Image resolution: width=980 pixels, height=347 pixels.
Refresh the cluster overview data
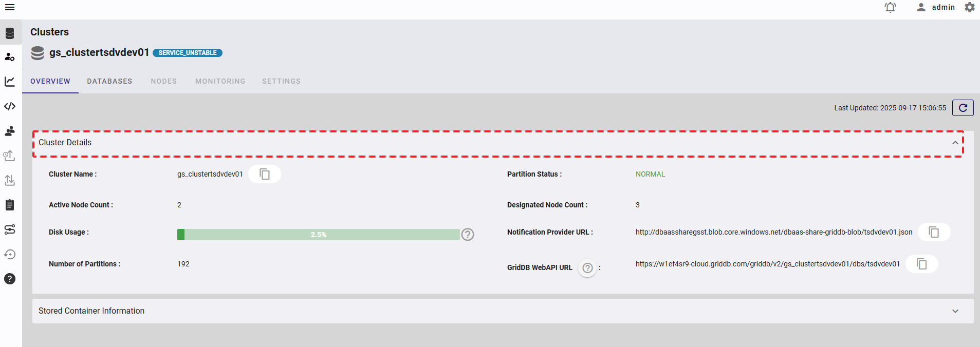pos(963,108)
